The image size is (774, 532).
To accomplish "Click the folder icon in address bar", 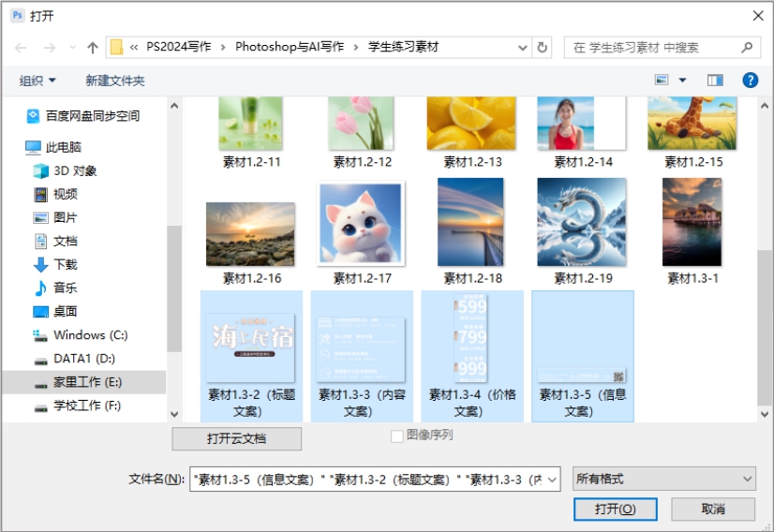I will [116, 48].
